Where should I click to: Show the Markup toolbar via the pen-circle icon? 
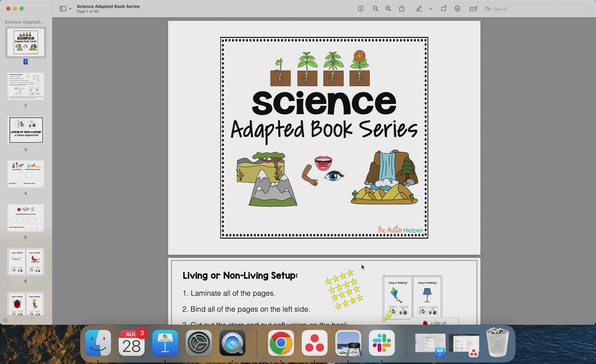(457, 9)
